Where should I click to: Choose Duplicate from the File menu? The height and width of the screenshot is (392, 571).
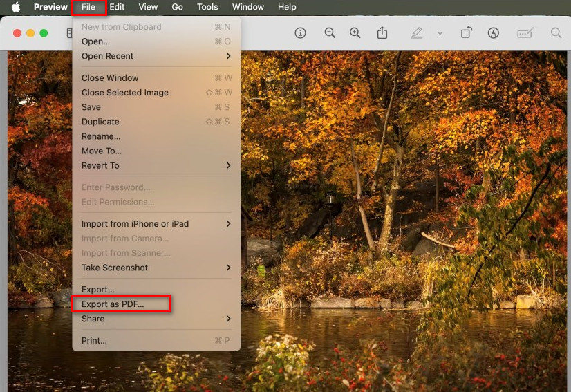point(157,122)
